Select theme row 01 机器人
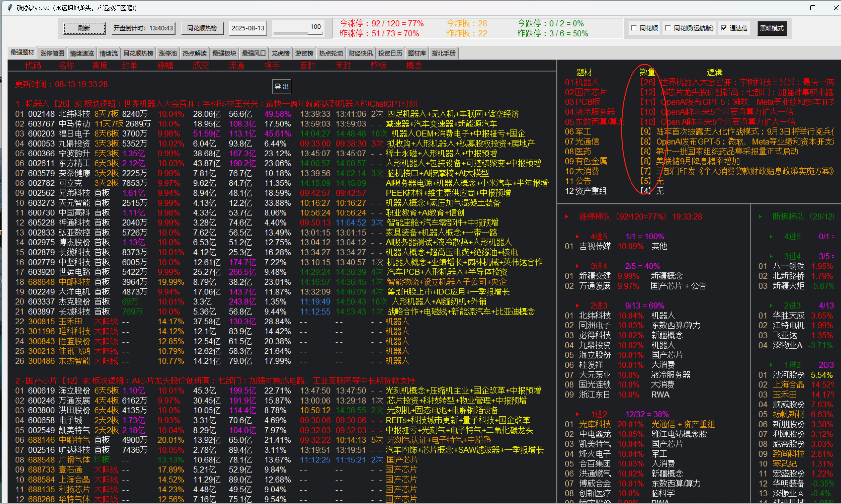Viewport: 841px width, 504px height. tap(699, 82)
